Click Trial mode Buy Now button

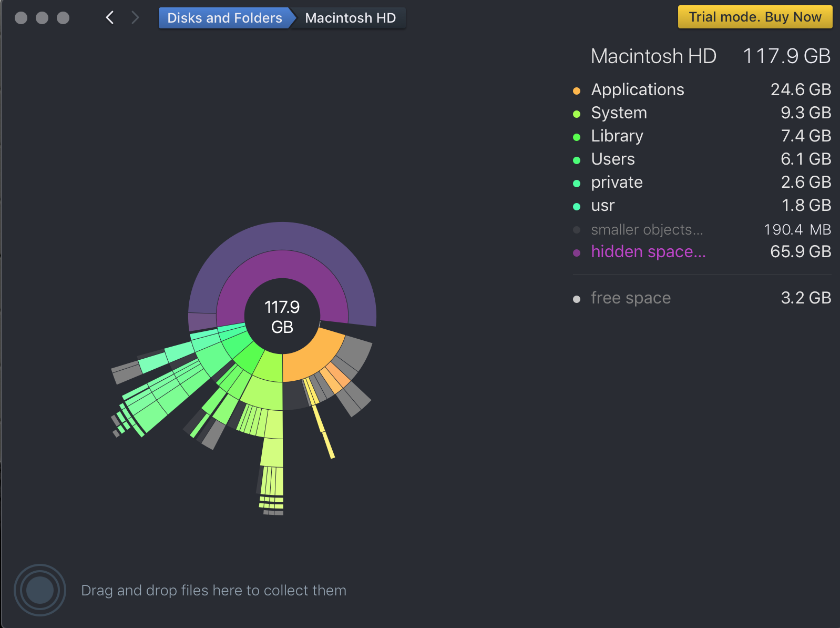755,17
